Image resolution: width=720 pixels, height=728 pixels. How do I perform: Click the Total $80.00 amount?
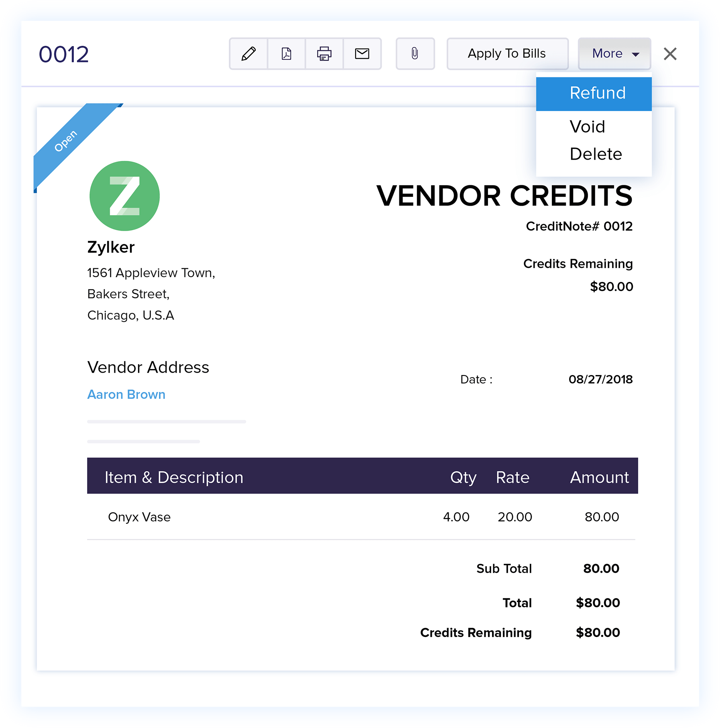pos(598,602)
